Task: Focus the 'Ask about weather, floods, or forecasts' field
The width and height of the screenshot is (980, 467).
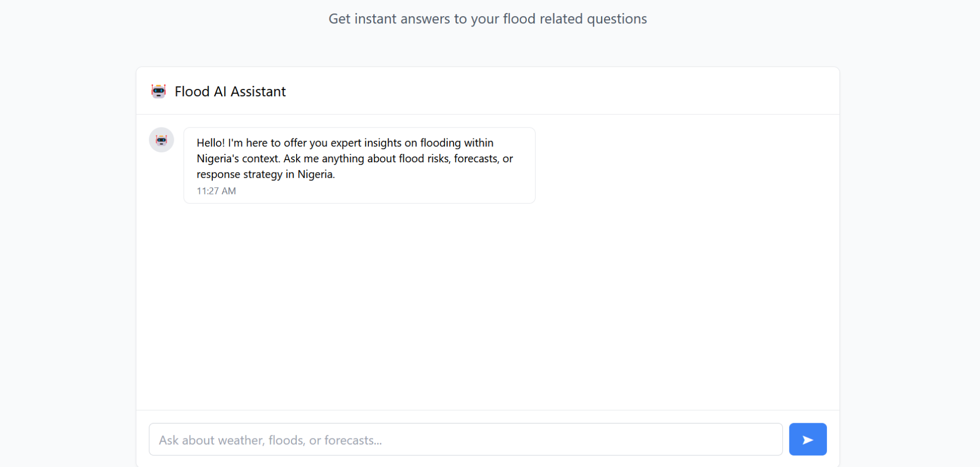Action: (465, 439)
